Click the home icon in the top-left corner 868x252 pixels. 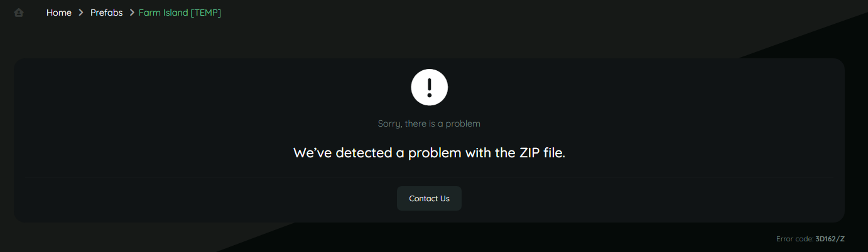tap(19, 13)
